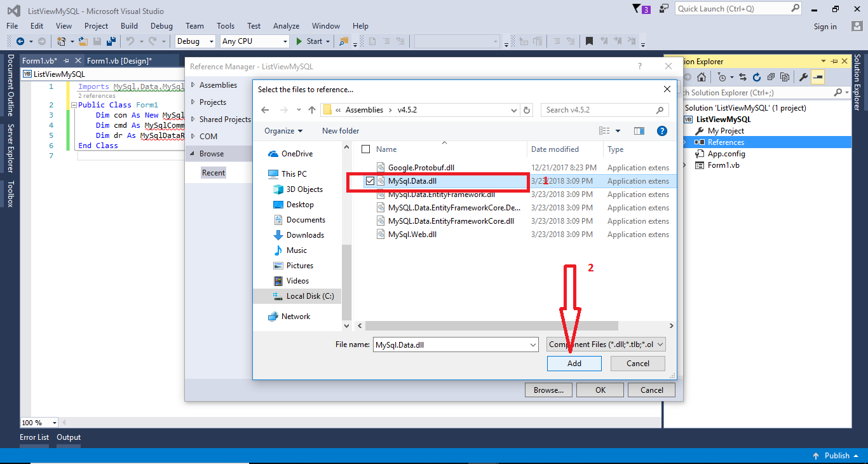Open the view options dropdown arrow

618,131
